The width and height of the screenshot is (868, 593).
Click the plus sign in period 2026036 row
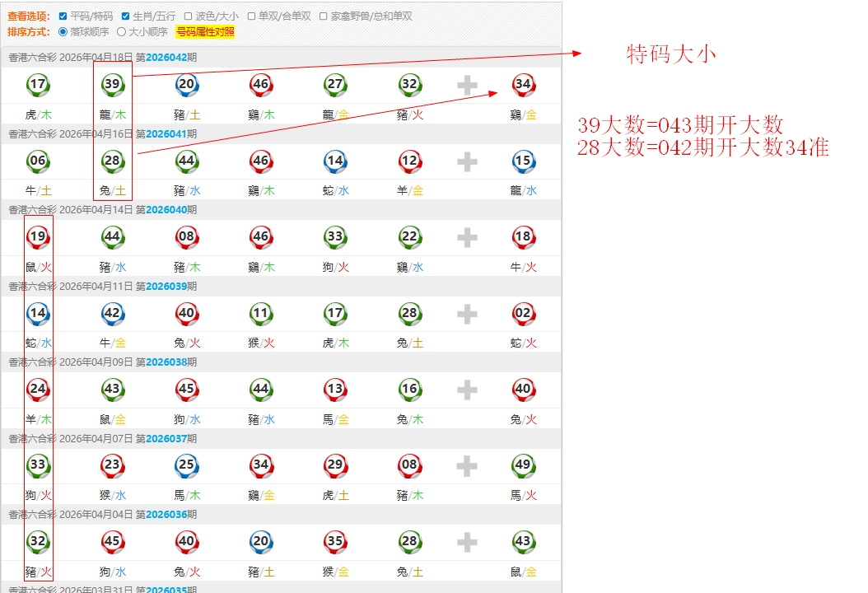point(467,542)
